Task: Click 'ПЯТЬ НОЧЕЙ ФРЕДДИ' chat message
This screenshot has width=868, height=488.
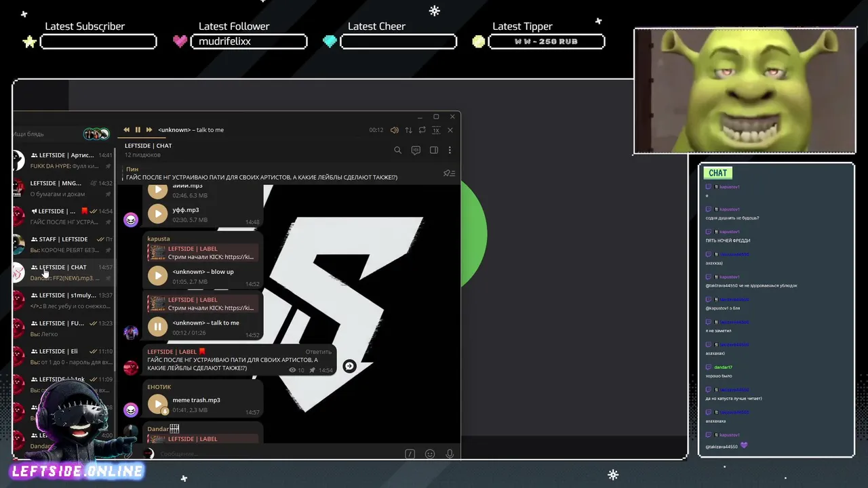Action: click(x=728, y=241)
